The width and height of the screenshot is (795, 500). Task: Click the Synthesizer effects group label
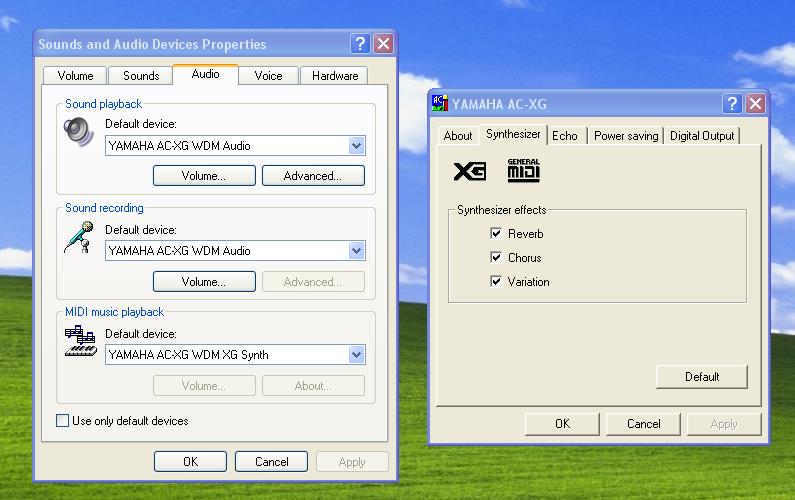coord(501,210)
